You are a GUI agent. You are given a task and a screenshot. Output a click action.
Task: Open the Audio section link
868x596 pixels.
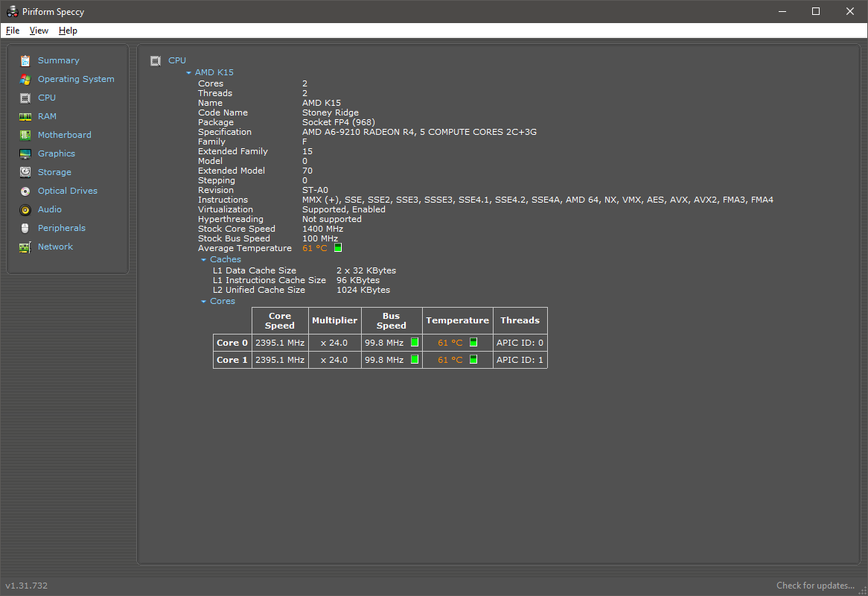pyautogui.click(x=50, y=209)
